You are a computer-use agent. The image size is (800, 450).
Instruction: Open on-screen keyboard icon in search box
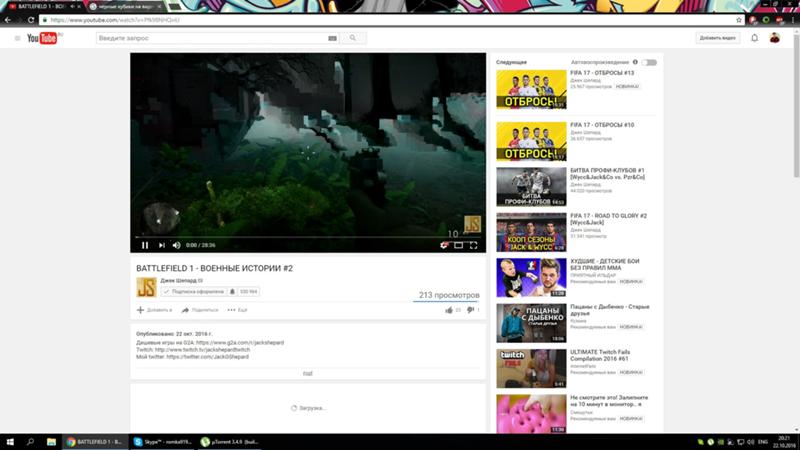tap(332, 38)
